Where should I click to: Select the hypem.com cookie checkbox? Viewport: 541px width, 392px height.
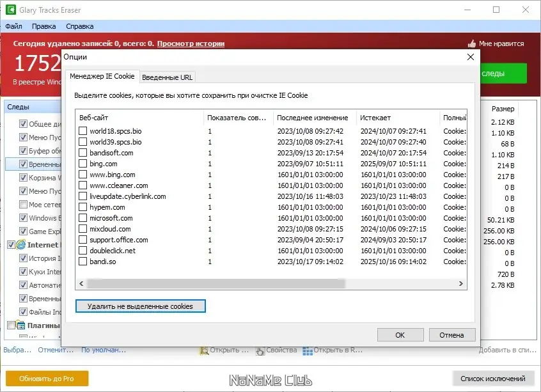tap(82, 207)
